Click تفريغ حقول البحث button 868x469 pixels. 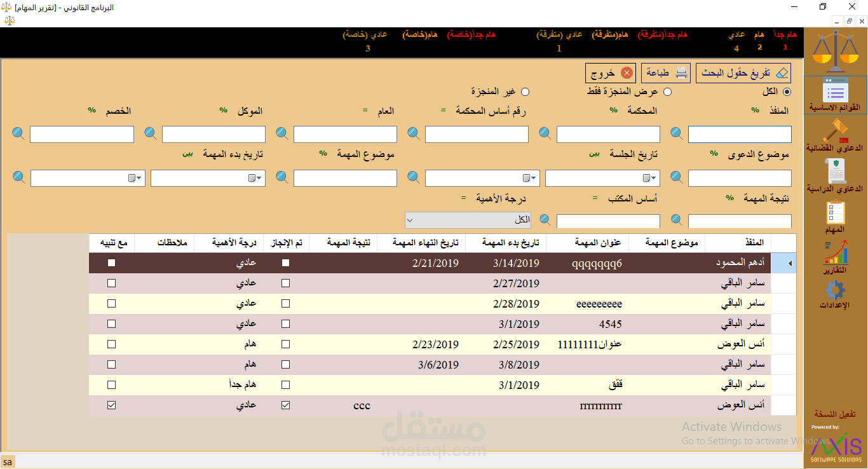[x=745, y=73]
